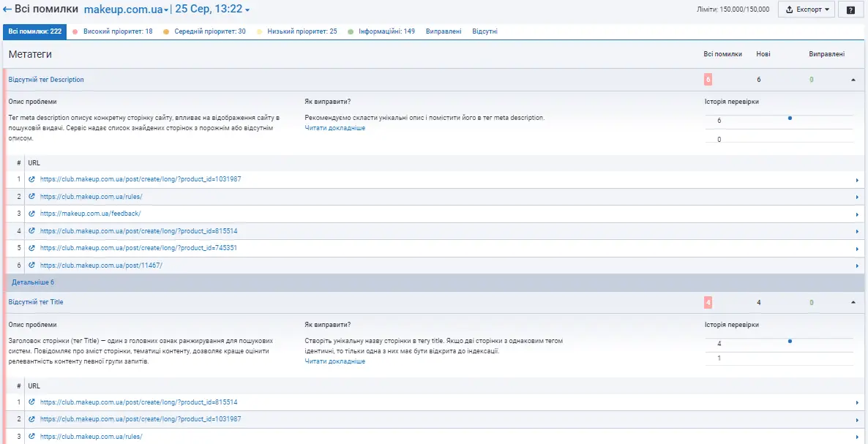Open external link icon for post/11467/
This screenshot has height=444, width=868.
tap(31, 266)
